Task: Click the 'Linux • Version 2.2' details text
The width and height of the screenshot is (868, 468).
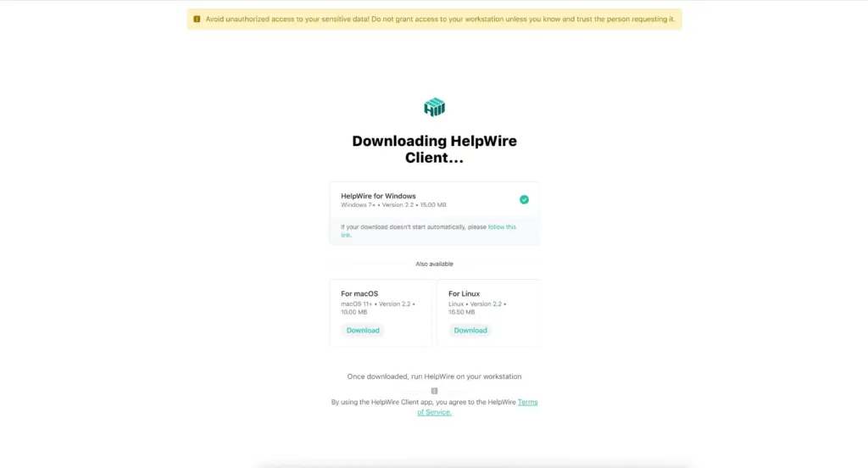Action: coord(476,308)
